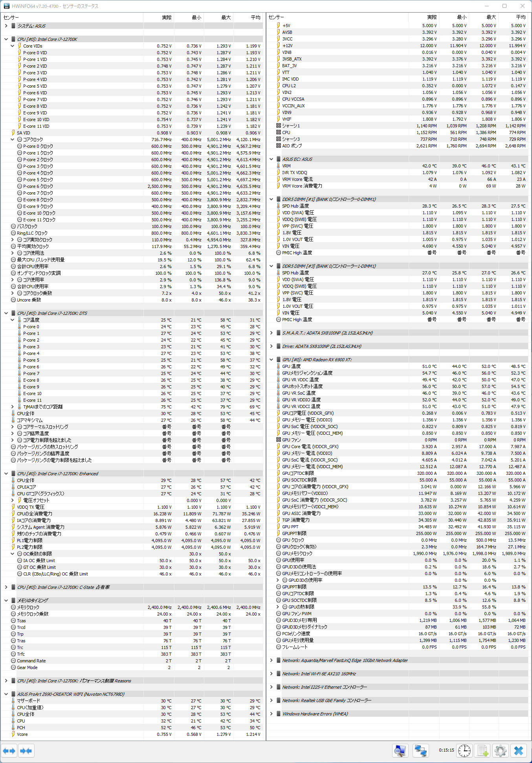Screen dimensions: 532x763
Task: Expand the コア実効クロック node
Action: [x=12, y=240]
